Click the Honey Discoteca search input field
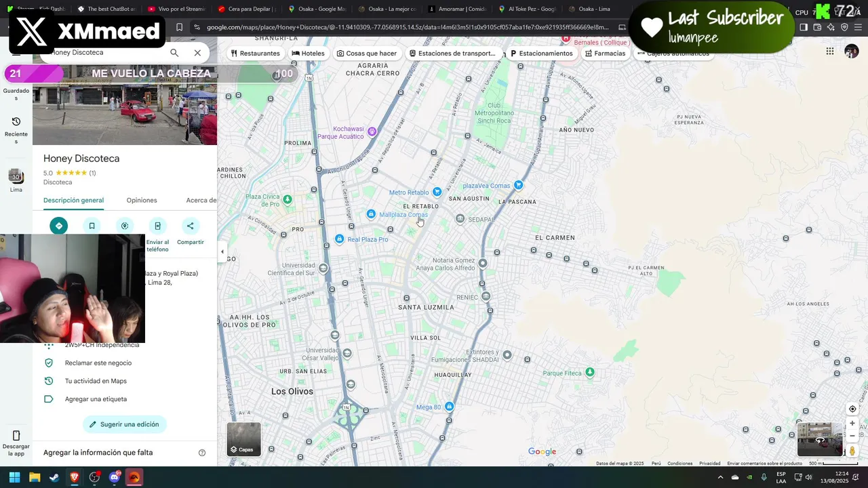Viewport: 868px width, 488px height. pyautogui.click(x=105, y=53)
